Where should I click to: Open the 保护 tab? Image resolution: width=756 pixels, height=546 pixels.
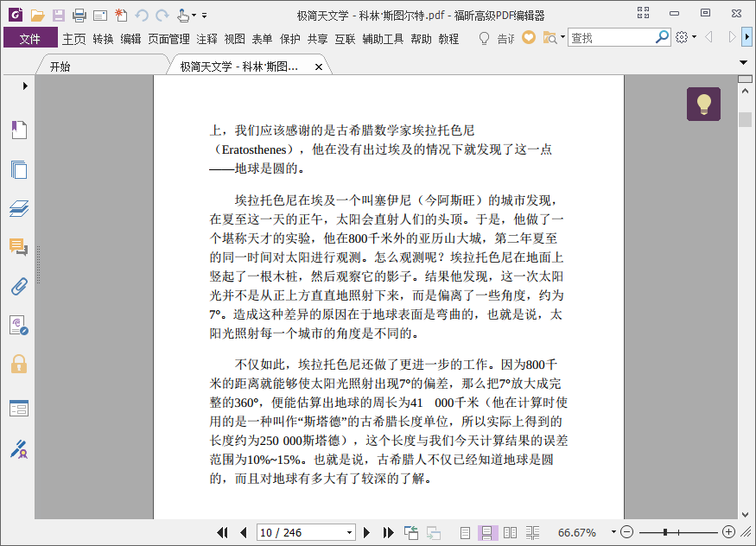(x=290, y=39)
